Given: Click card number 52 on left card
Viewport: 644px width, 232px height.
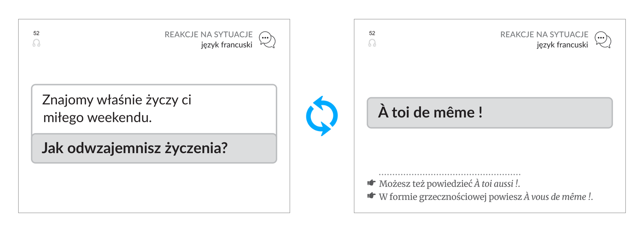Looking at the screenshot, I should pos(36,33).
